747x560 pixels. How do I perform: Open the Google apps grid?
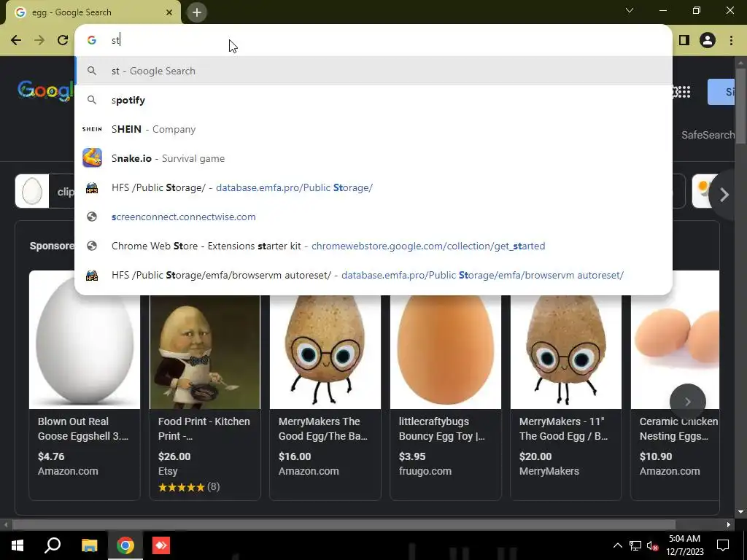coord(683,92)
